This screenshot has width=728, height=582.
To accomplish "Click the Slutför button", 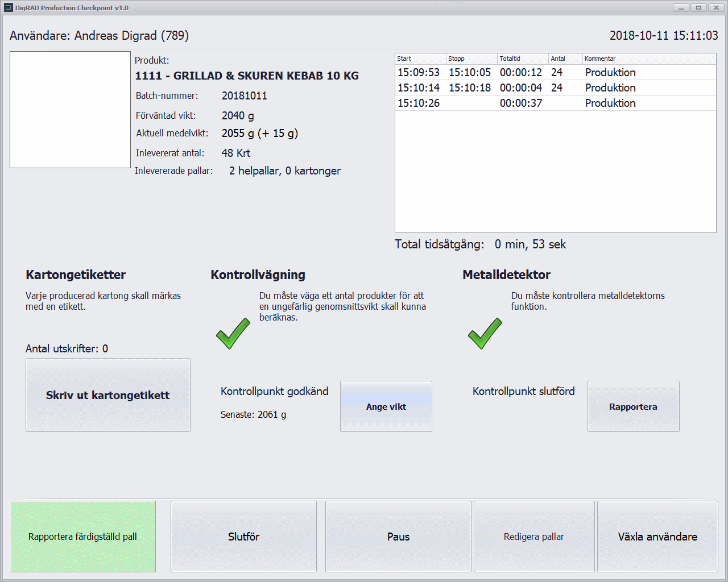I will click(x=243, y=537).
